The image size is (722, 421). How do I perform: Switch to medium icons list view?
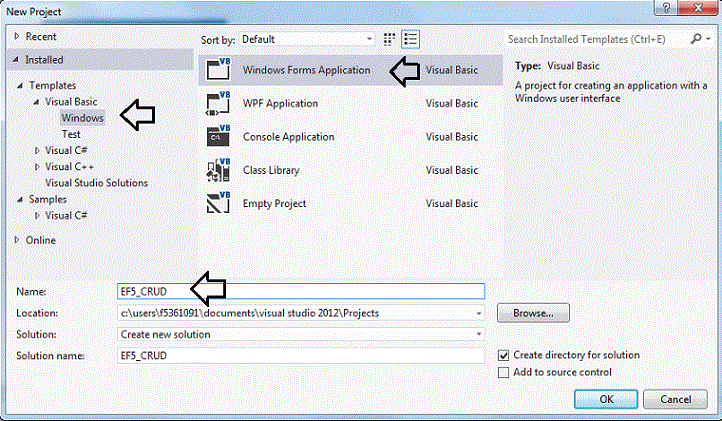410,39
